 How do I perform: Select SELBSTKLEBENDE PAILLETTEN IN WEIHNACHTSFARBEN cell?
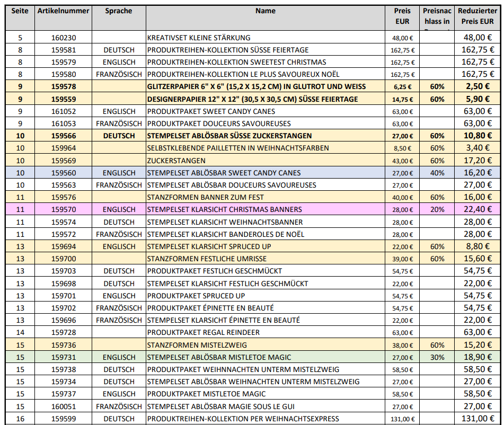(266, 148)
